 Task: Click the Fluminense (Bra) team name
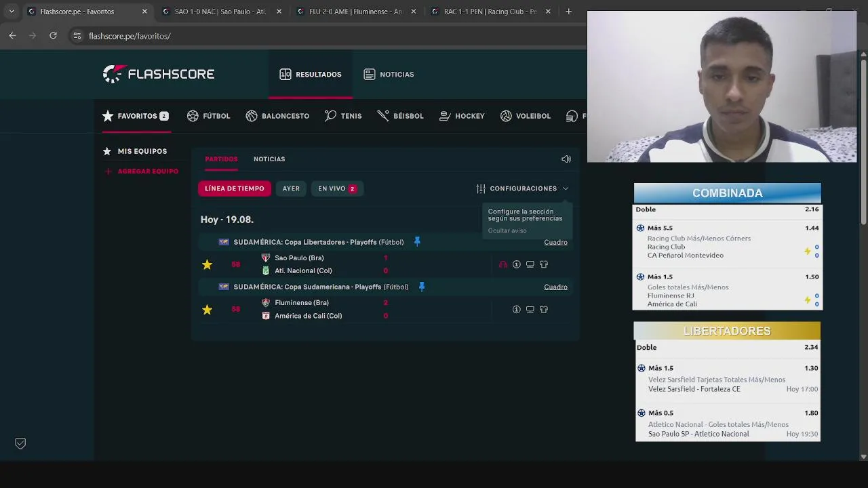click(x=302, y=303)
